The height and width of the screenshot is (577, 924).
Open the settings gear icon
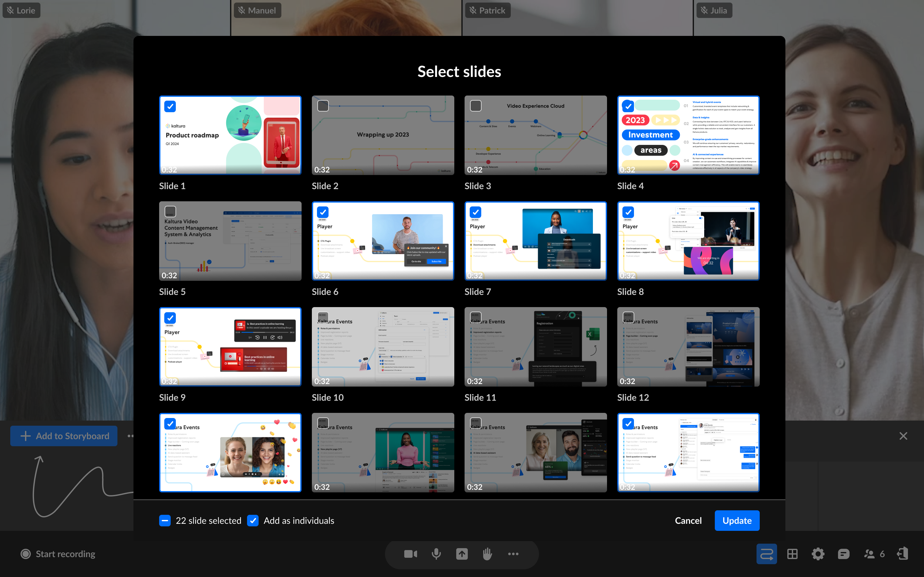click(818, 554)
